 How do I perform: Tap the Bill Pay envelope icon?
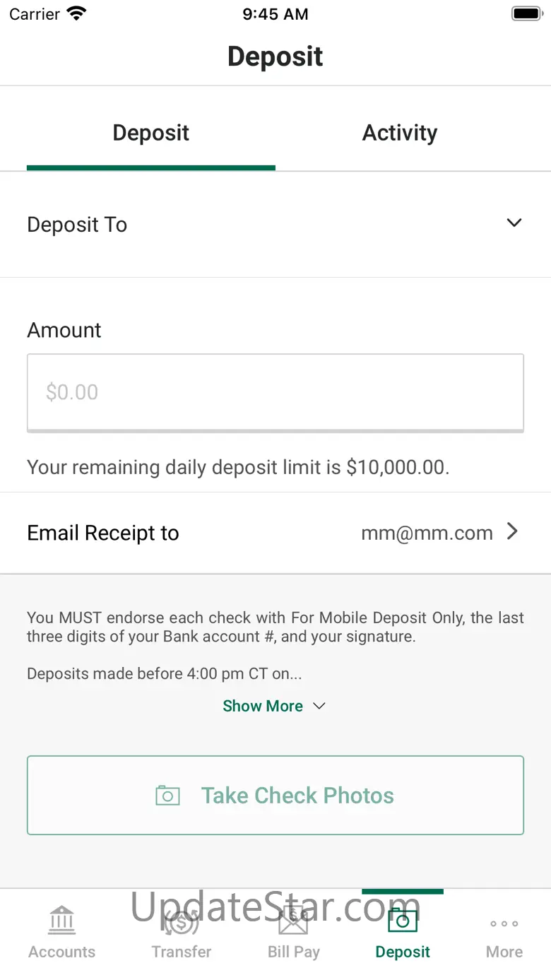click(x=293, y=920)
